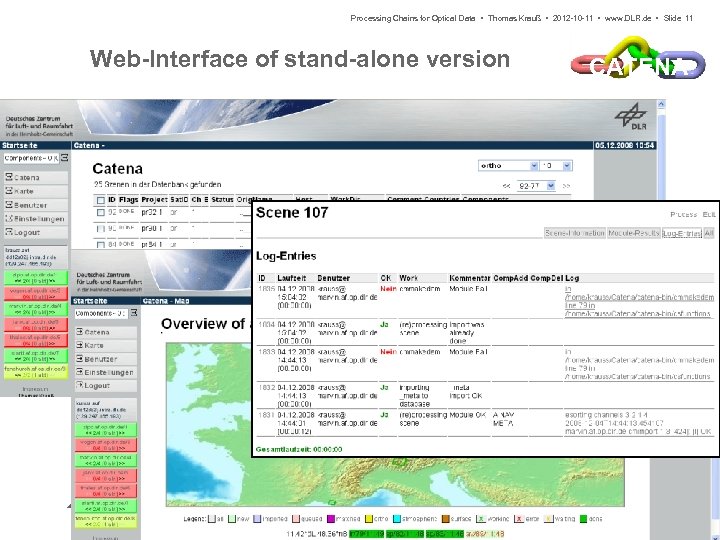Open the '92-77' range dropdown
The image size is (720, 540).
point(536,186)
